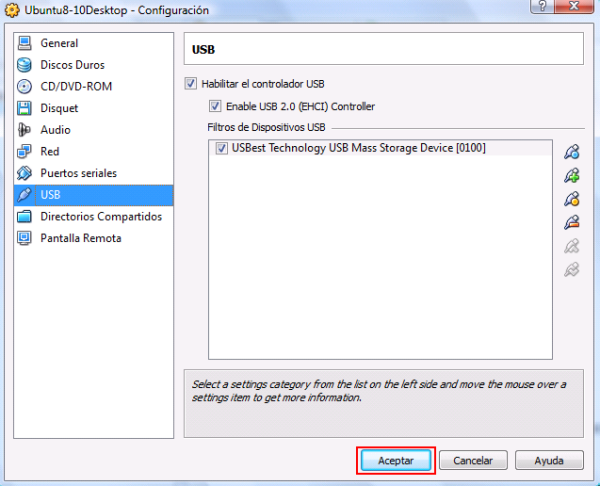Click the Cancelar button
The width and height of the screenshot is (600, 486).
[473, 461]
